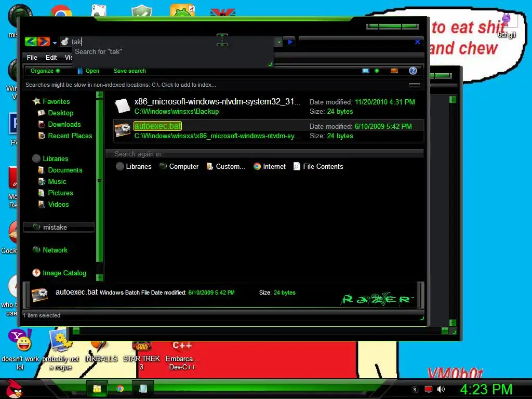
Task: Search again in Custom location
Action: pos(225,166)
